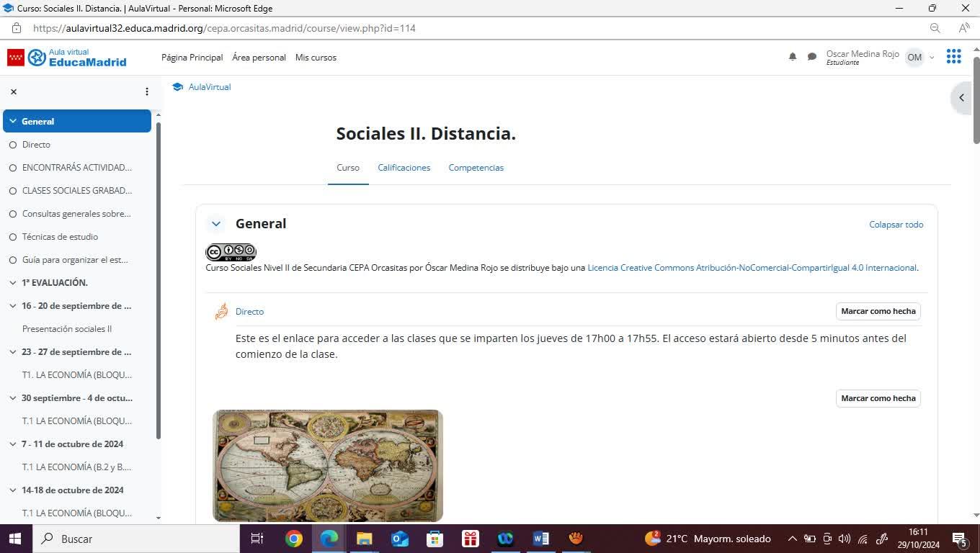Open the notifications bell
The image size is (980, 553).
click(793, 57)
